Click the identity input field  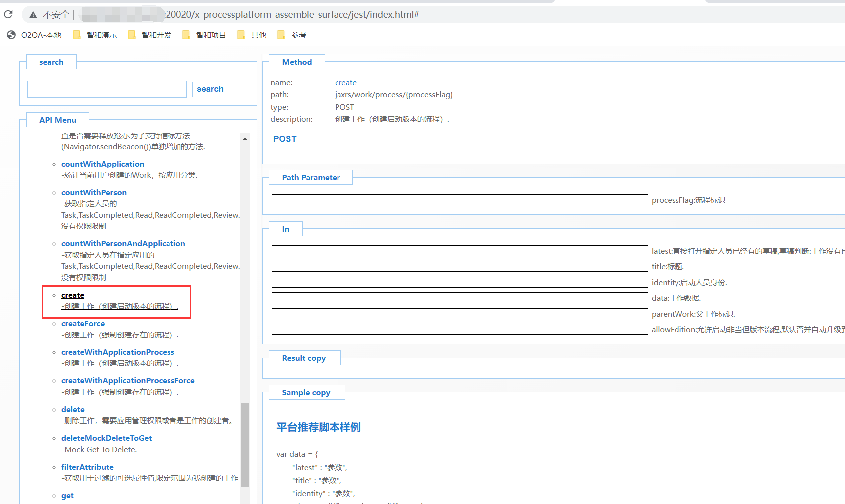459,282
